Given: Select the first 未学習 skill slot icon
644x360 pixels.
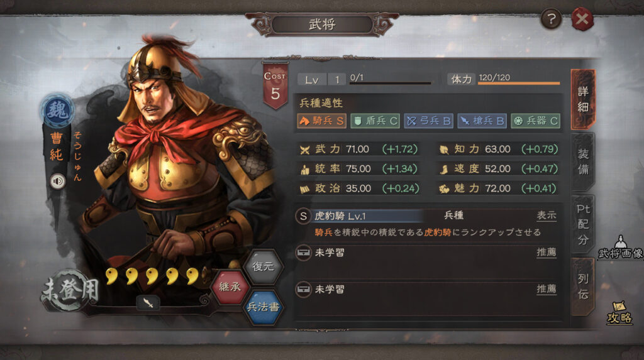Looking at the screenshot, I should coord(304,253).
